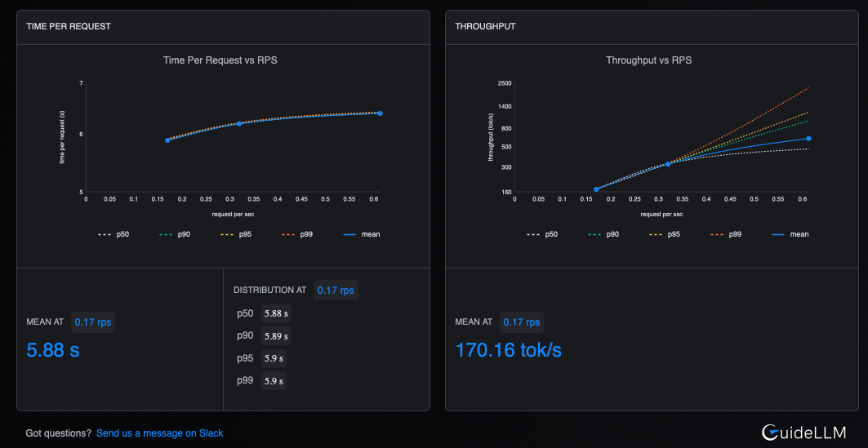Open the Throughput MEAN AT rps selector
868x448 pixels.
point(522,322)
